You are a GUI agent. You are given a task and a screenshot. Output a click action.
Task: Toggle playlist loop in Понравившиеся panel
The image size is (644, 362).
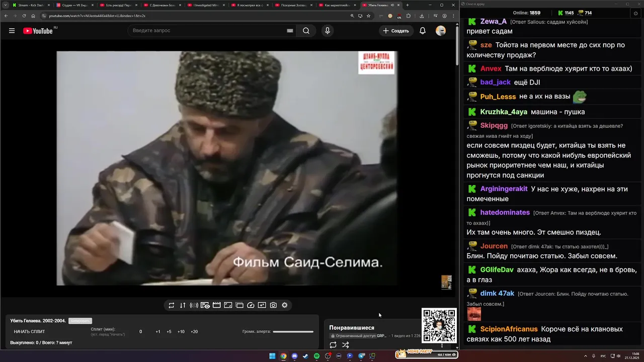tap(333, 345)
